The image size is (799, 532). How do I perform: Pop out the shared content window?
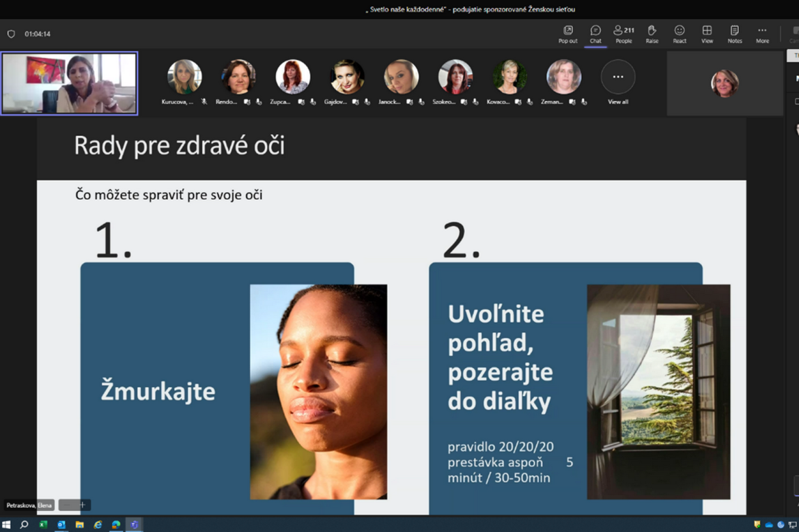tap(567, 34)
